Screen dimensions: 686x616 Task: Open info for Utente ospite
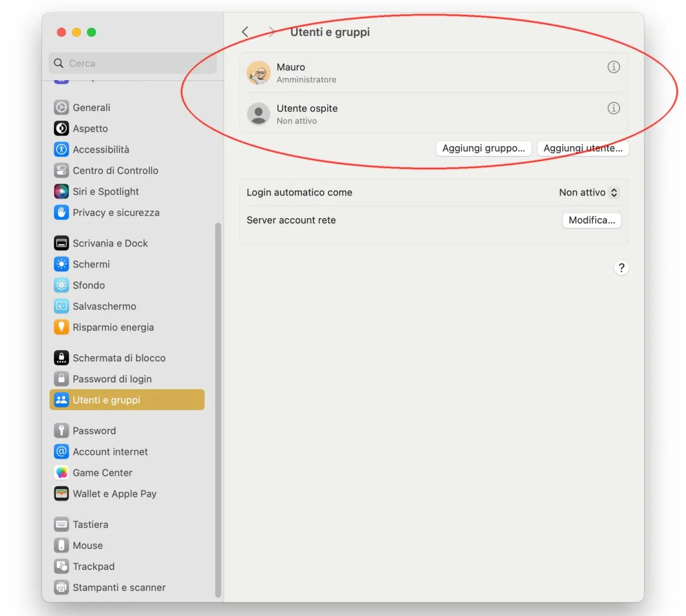pos(614,108)
